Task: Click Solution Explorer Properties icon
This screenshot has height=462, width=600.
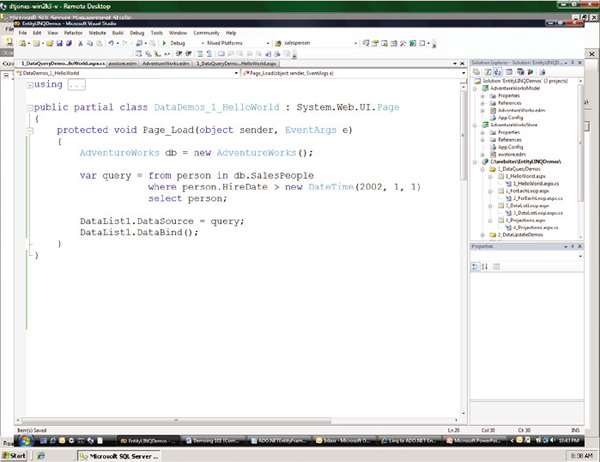Action: 476,72
